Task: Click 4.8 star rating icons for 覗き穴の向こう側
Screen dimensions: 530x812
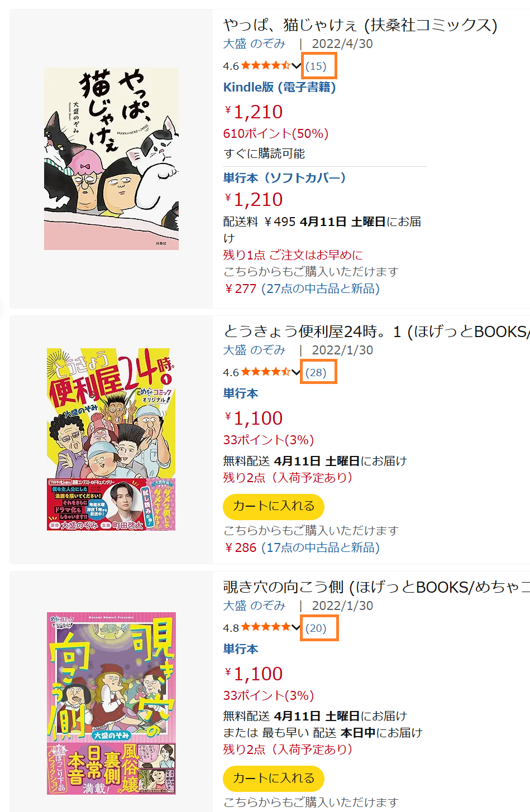Action: (266, 627)
